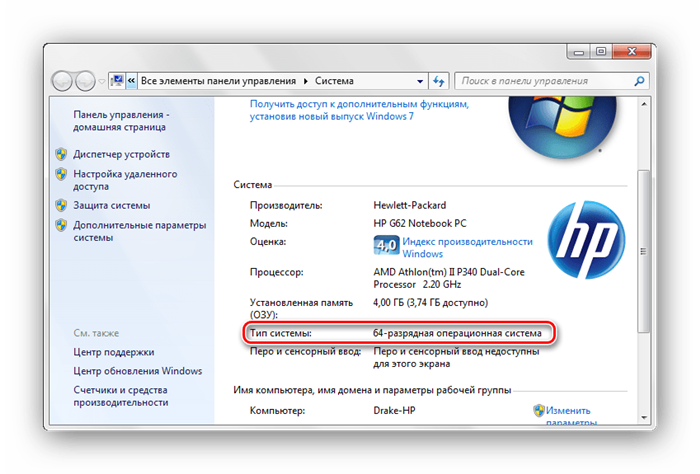700x474 pixels.
Task: Click the Windows logo image
Action: tap(562, 127)
